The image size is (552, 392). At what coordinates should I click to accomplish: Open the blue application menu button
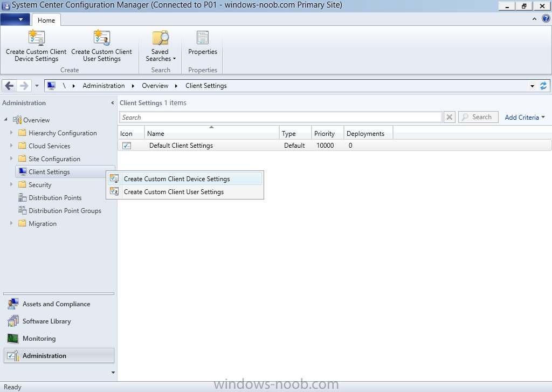click(15, 19)
